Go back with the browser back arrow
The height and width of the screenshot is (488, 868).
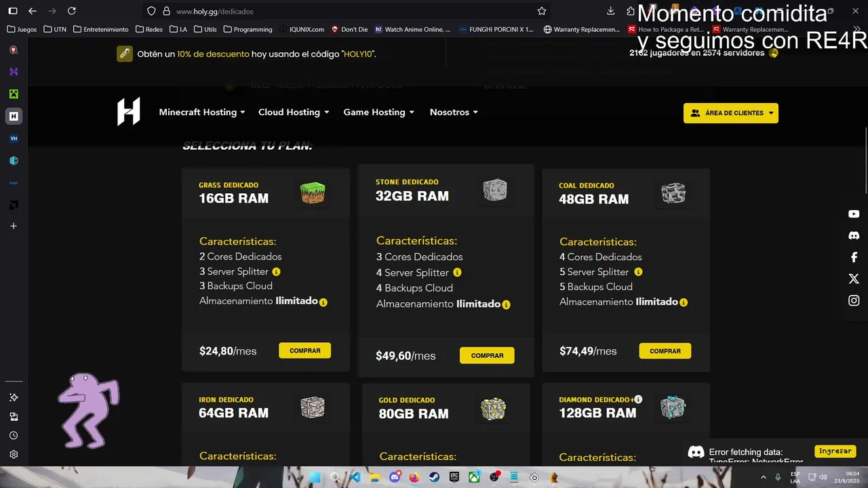point(33,11)
